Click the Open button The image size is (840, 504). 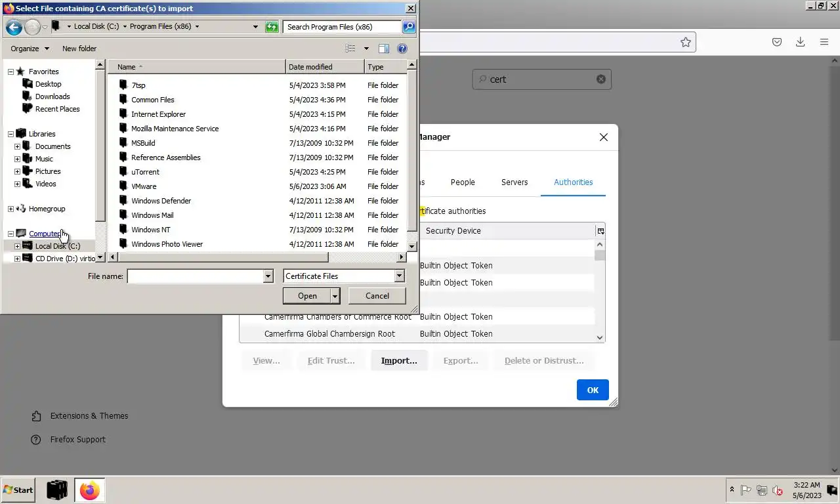[307, 296]
